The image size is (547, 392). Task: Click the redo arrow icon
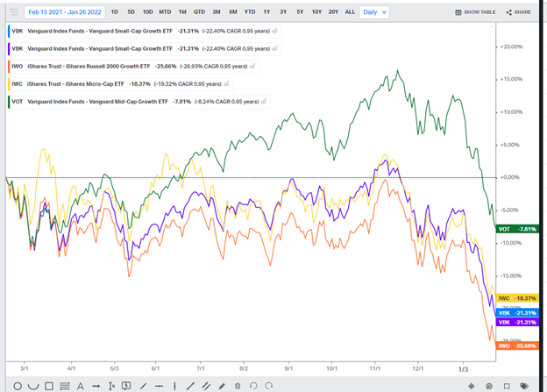268,386
